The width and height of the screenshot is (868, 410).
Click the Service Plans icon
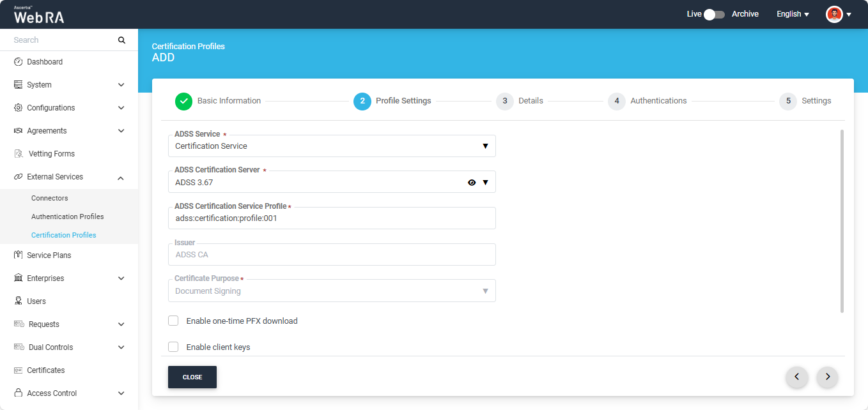coord(18,255)
